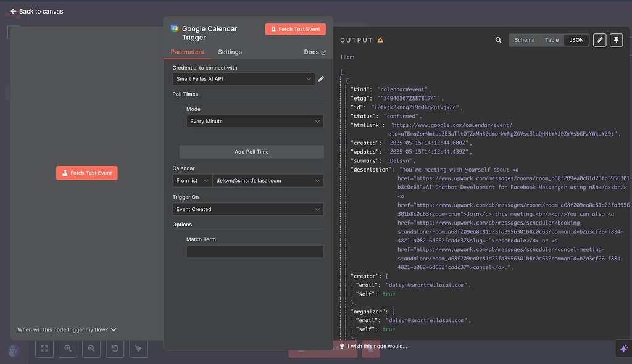Click the edit output pencil icon

coord(599,40)
